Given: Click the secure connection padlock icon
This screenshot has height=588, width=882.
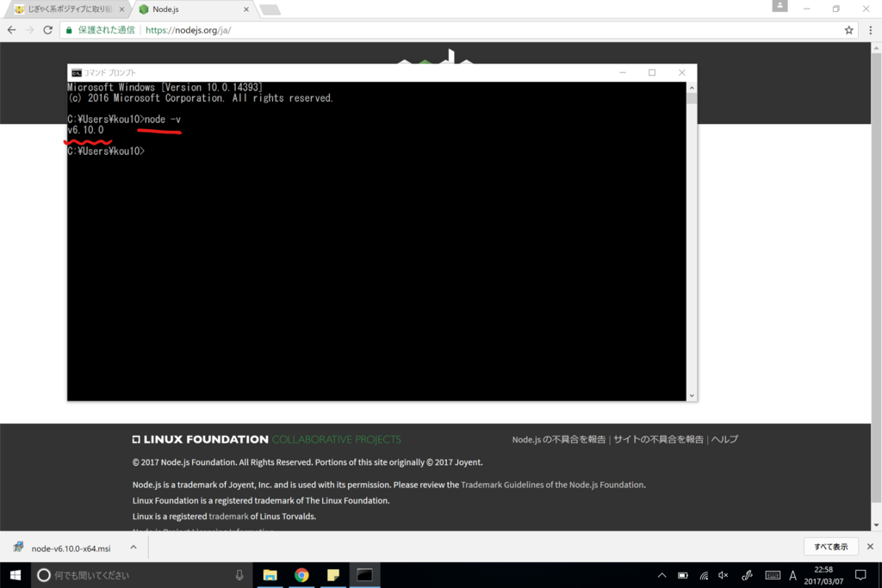Looking at the screenshot, I should tap(69, 30).
